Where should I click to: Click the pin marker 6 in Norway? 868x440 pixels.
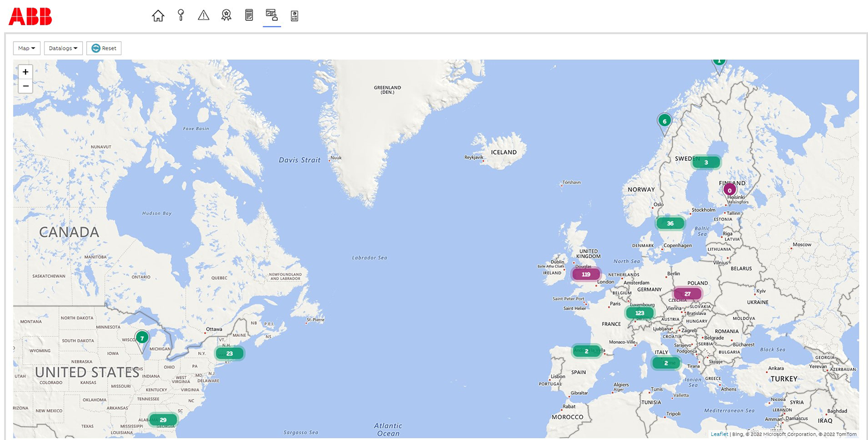(664, 122)
